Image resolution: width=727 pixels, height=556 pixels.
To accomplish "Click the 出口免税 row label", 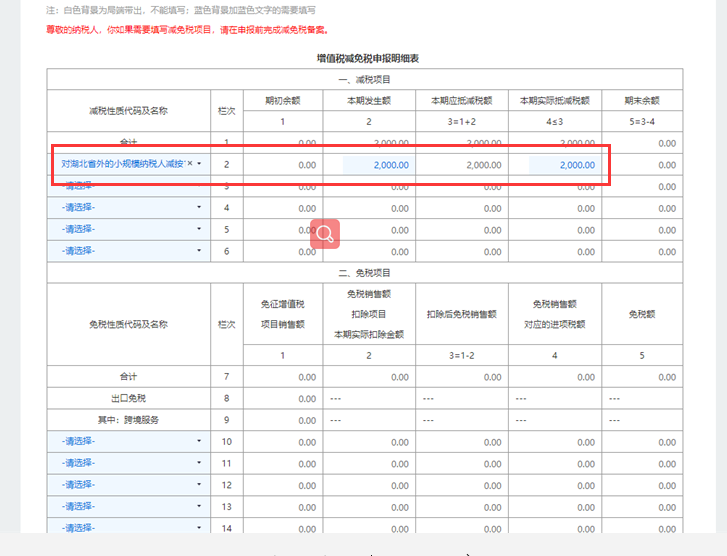I will point(128,398).
